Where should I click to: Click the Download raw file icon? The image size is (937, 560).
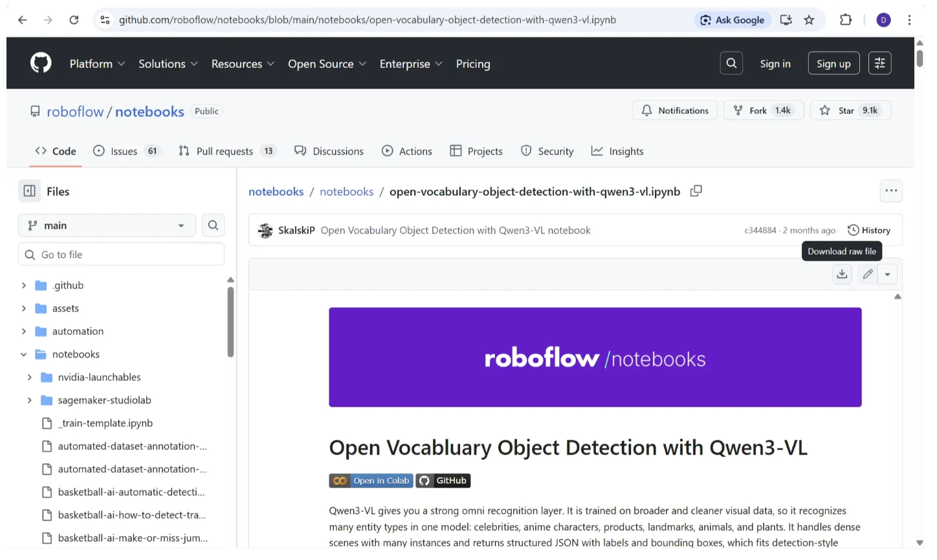tap(842, 274)
